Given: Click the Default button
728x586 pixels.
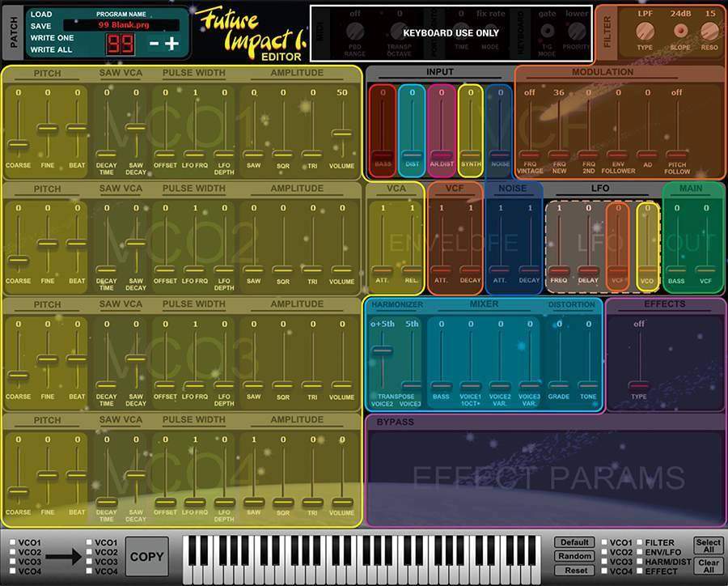Looking at the screenshot, I should (574, 542).
